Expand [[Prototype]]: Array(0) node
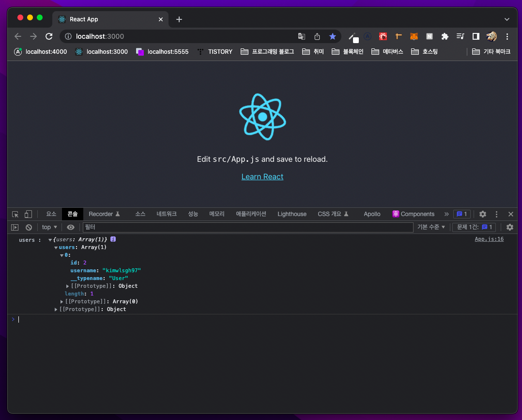The image size is (522, 420). (x=61, y=301)
